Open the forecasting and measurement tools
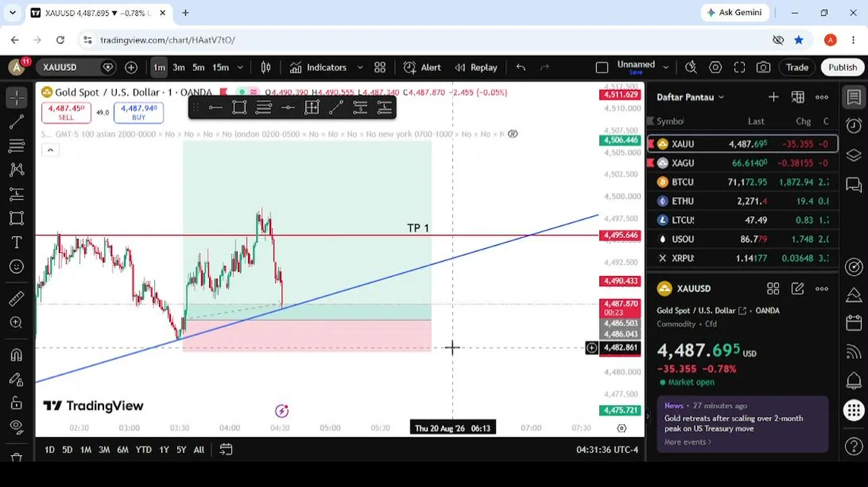Image resolution: width=868 pixels, height=487 pixels. [x=17, y=194]
